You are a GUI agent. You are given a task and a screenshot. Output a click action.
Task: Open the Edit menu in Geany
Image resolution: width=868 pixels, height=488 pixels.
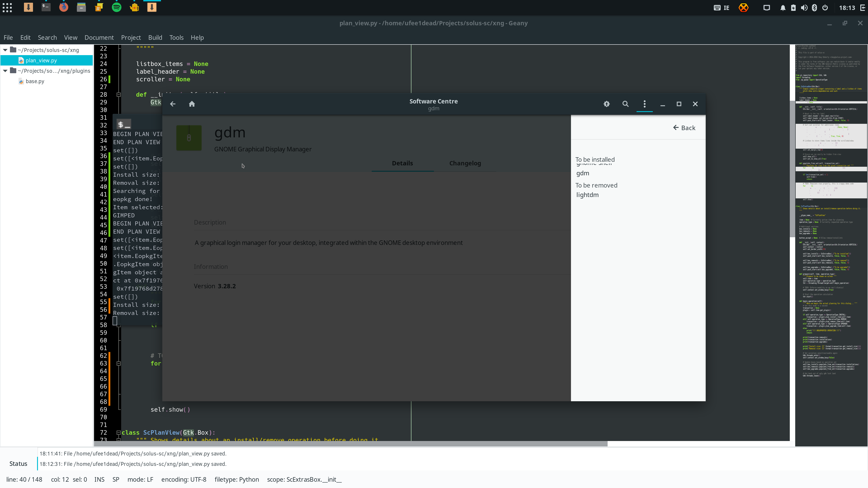[25, 37]
